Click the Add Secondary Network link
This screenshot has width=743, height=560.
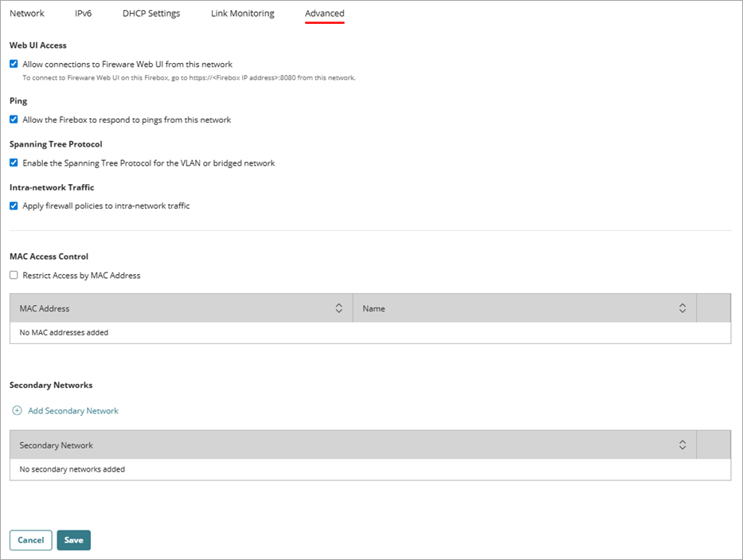(x=72, y=410)
